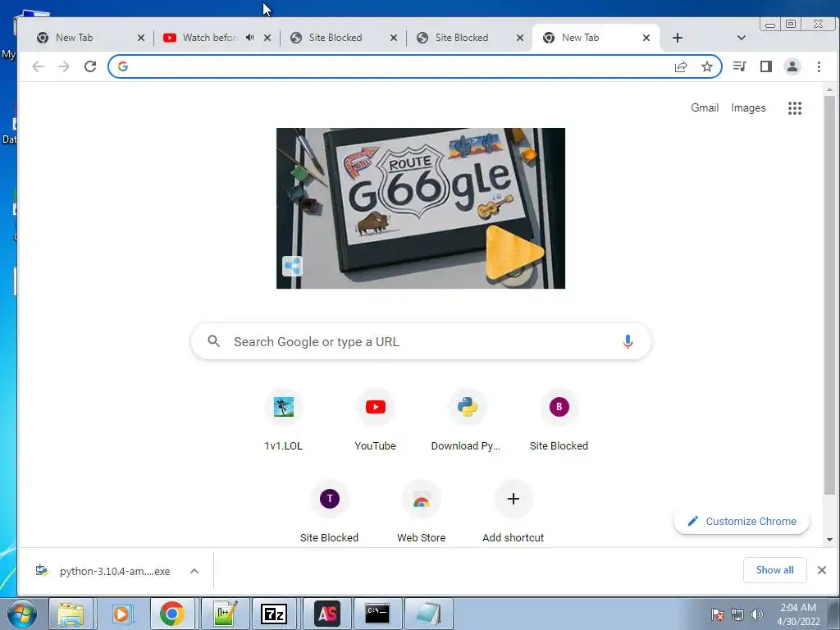
Task: Switch to the first Site Blocked tab
Action: tap(336, 38)
